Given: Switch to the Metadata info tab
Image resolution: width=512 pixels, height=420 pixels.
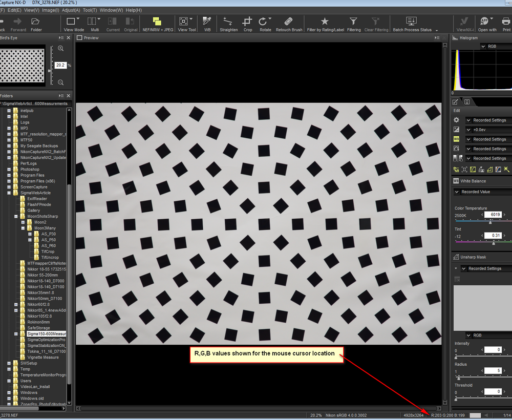Looking at the screenshot, I should tap(466, 101).
